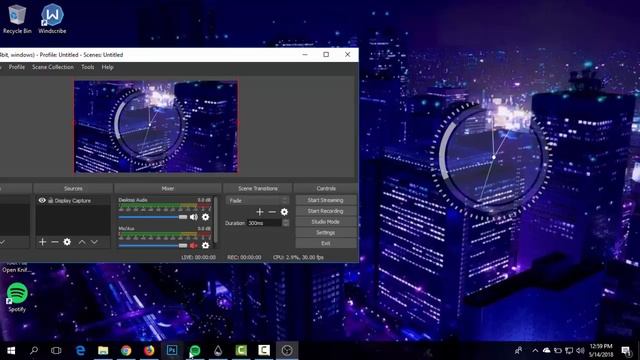Open Spotify from taskbar

pos(195,350)
